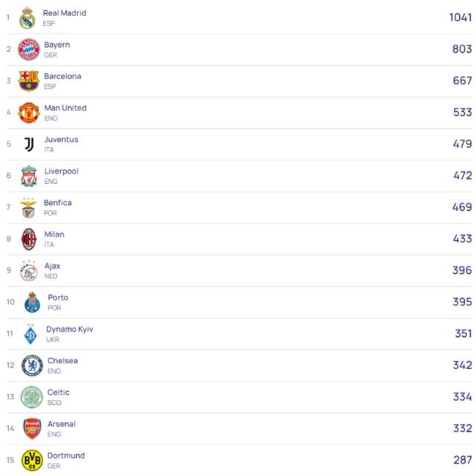476x476 pixels.
Task: Click the Ajax club logo
Action: 29,271
